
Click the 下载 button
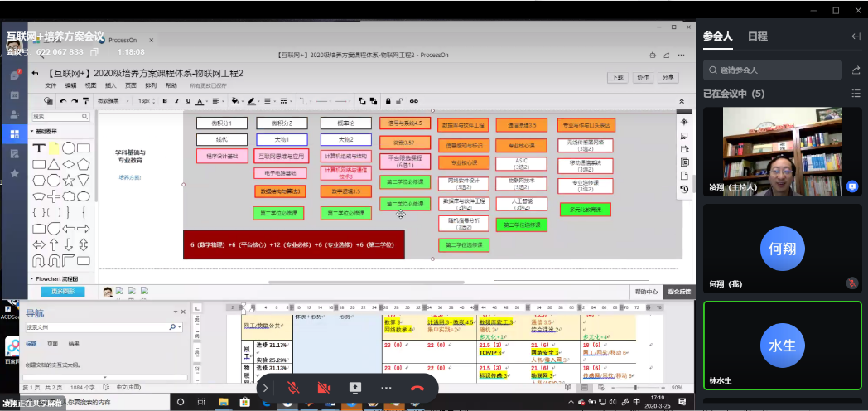pyautogui.click(x=617, y=77)
